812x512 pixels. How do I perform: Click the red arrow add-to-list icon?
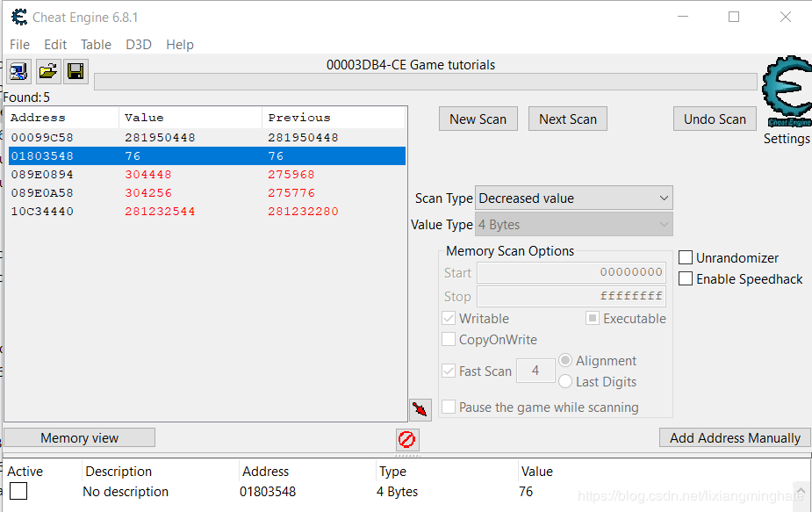[x=420, y=409]
